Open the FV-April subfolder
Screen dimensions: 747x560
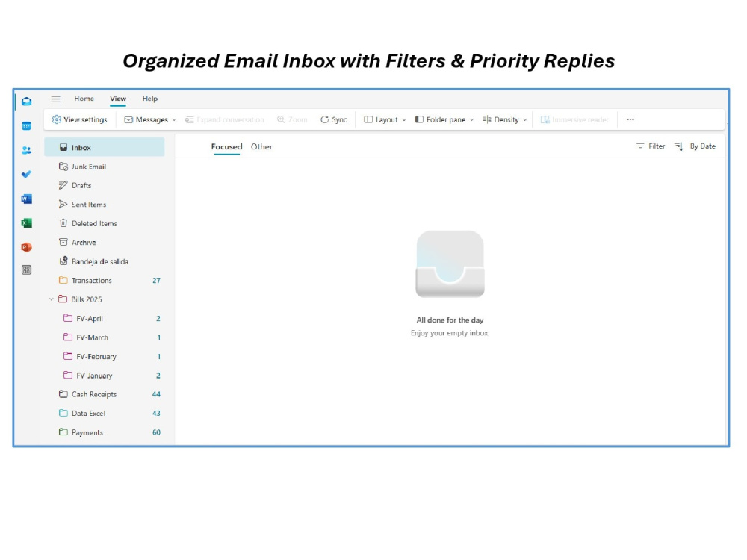[x=105, y=319]
